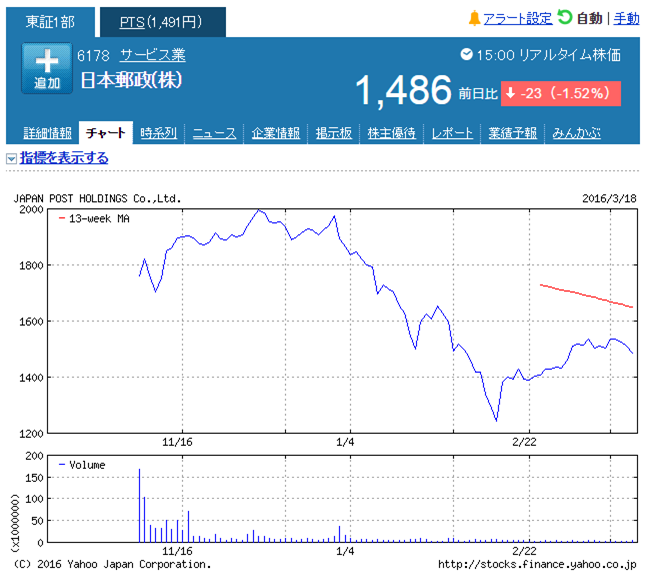Add stock with the 追加 plus button
Viewport: 648px width, 579px height.
tap(47, 68)
